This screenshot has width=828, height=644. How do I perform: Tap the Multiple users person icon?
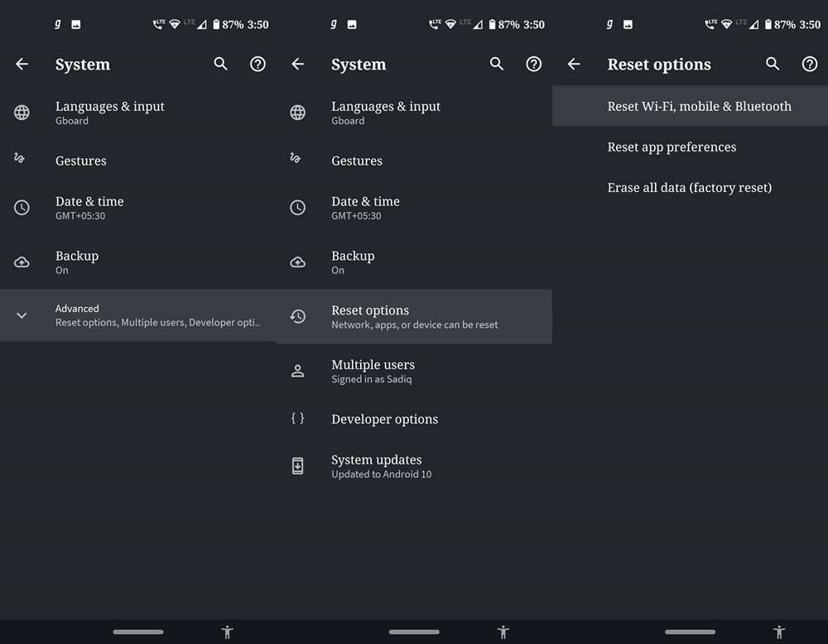point(298,371)
